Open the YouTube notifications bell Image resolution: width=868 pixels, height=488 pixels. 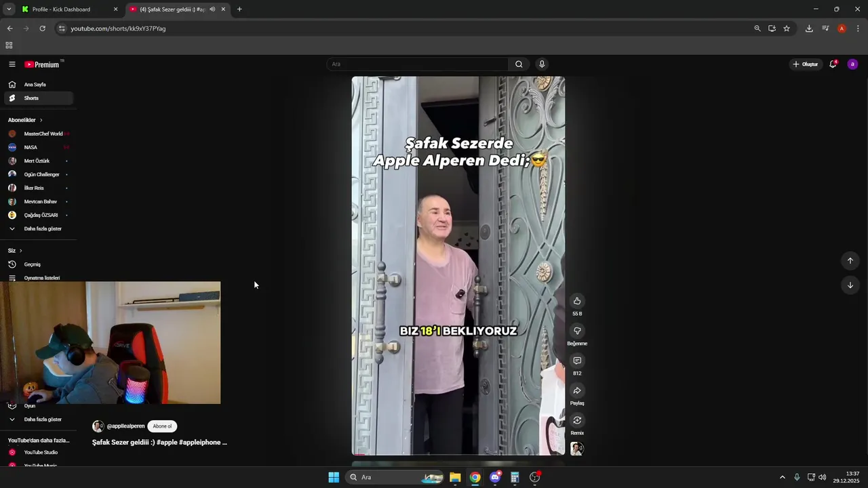(x=833, y=64)
